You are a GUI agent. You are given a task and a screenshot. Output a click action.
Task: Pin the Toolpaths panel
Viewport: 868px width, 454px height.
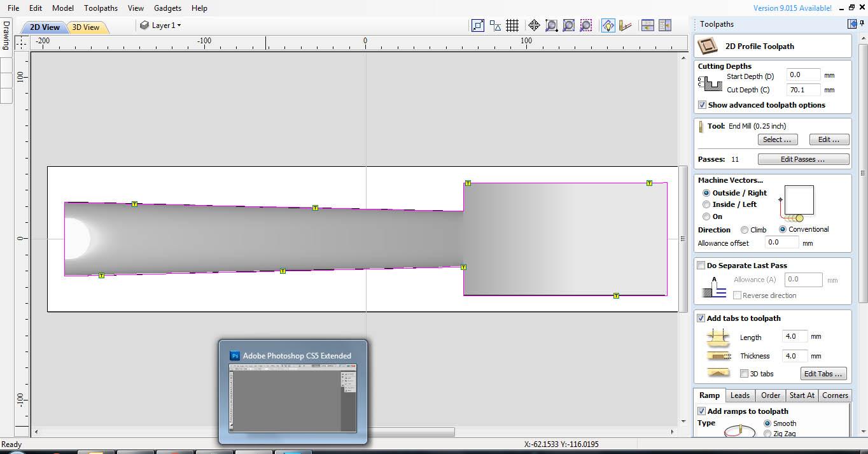(862, 24)
